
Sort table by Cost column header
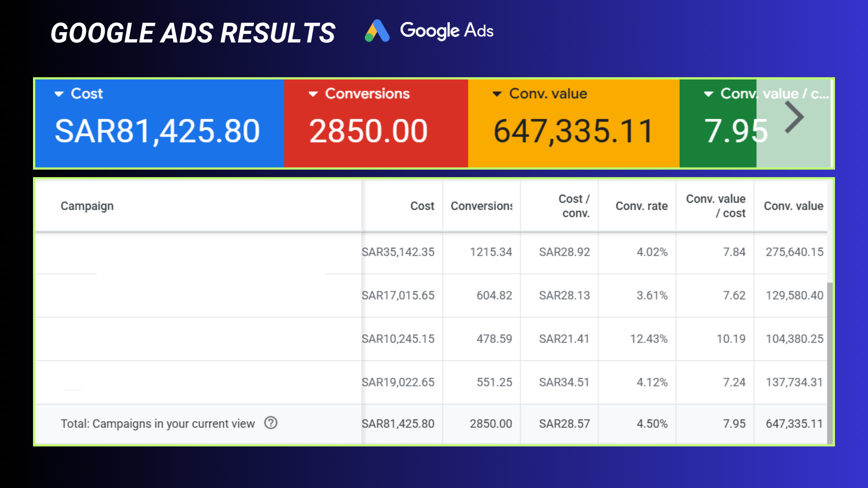[x=422, y=206]
